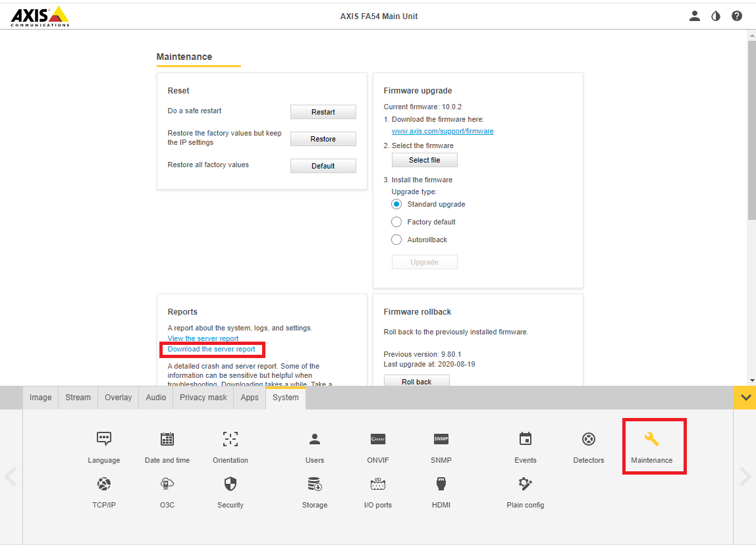Click the 'Firmware upgrade' heading
Image resolution: width=756 pixels, height=547 pixels.
tap(418, 91)
